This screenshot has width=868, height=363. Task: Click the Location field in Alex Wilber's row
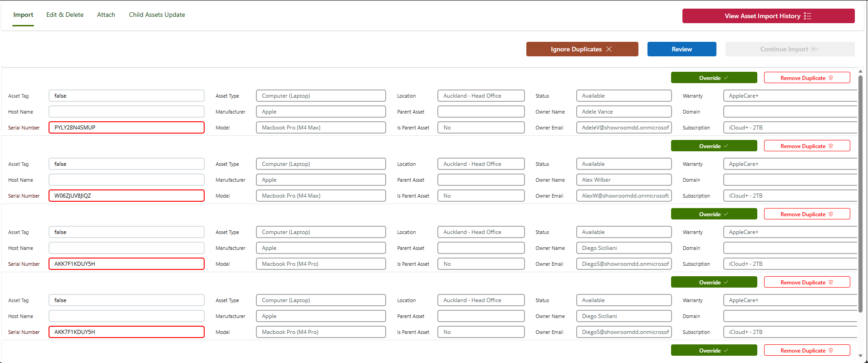(x=481, y=164)
